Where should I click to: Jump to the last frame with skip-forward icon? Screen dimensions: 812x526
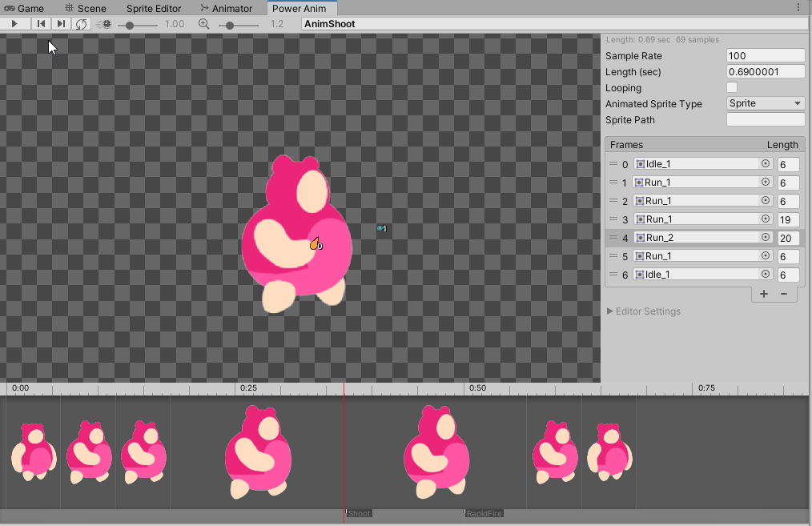61,23
